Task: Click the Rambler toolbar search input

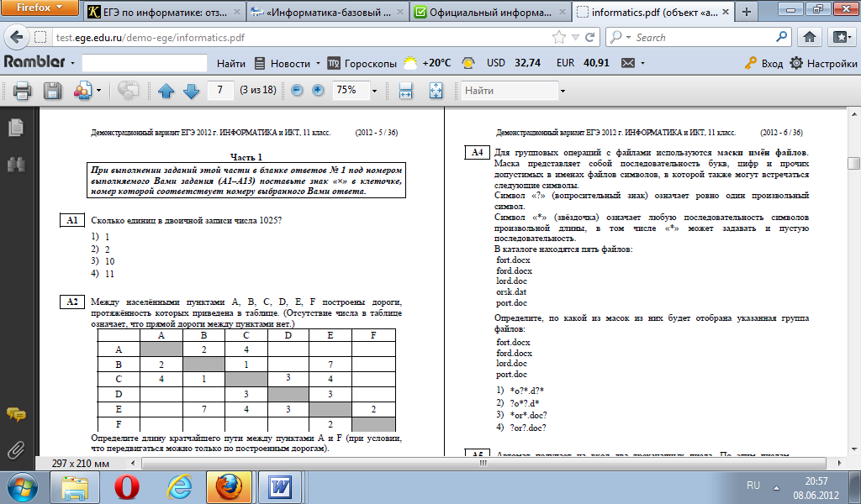Action: (x=145, y=63)
